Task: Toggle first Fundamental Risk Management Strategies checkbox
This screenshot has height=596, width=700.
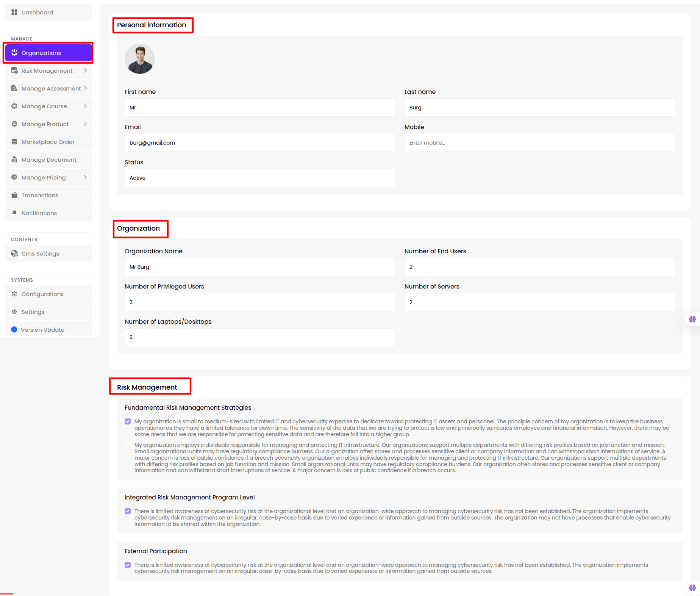Action: (128, 421)
